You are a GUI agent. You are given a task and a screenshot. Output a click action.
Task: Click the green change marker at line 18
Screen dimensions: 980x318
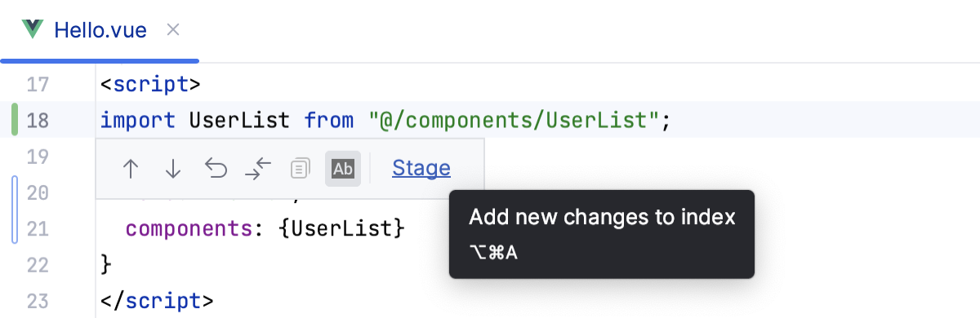tap(16, 120)
